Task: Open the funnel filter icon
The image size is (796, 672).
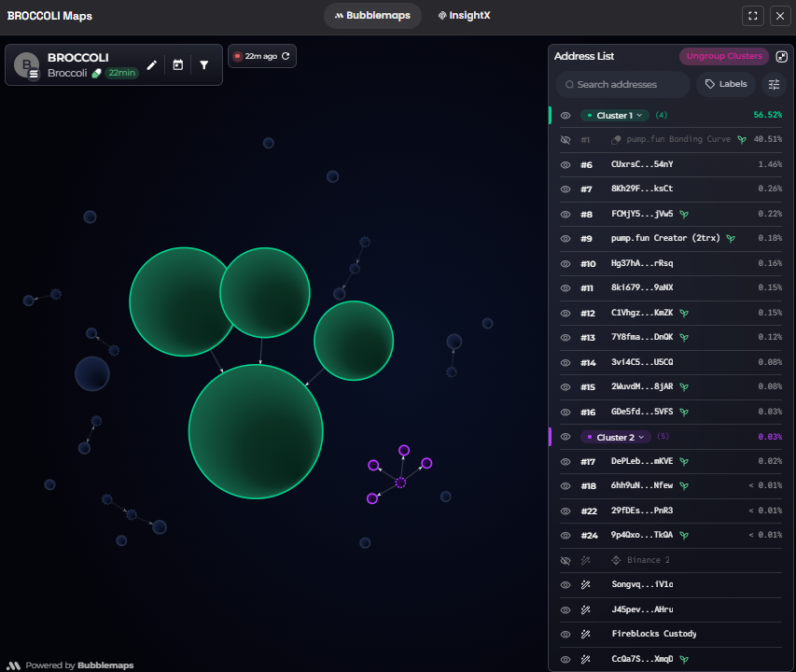Action: tap(204, 65)
